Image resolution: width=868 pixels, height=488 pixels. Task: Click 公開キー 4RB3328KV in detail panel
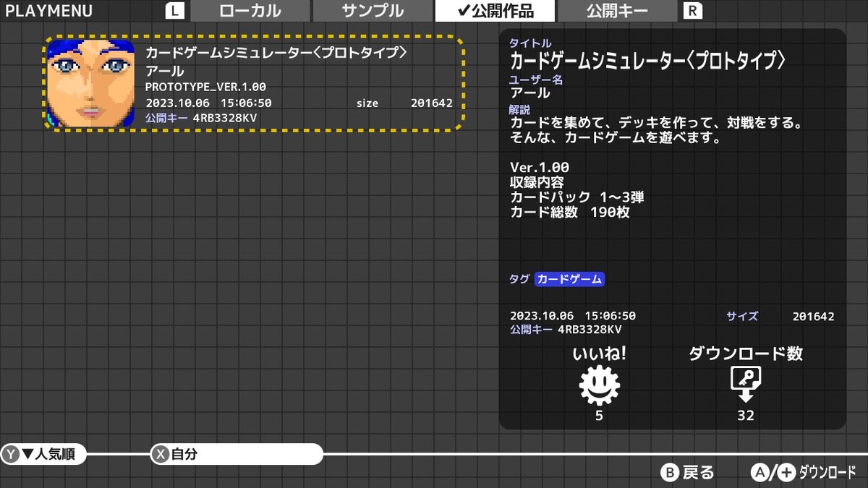(566, 330)
